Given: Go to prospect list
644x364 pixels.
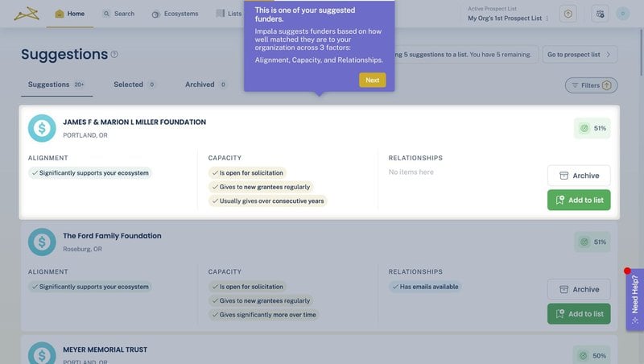Looking at the screenshot, I should [x=580, y=54].
